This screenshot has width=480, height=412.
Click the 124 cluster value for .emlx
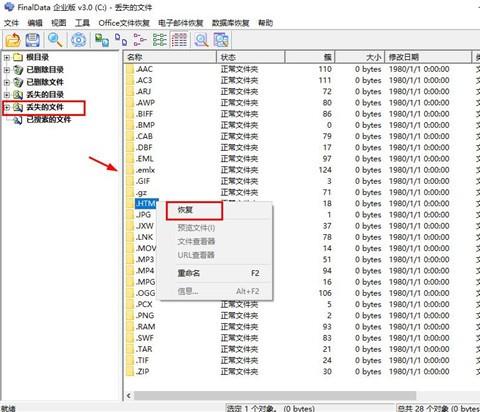click(325, 170)
